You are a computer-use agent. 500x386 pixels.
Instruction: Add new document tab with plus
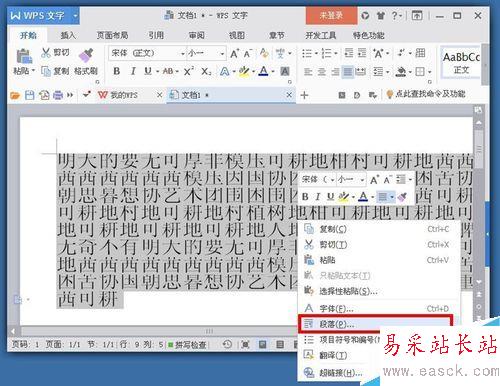tap(304, 95)
